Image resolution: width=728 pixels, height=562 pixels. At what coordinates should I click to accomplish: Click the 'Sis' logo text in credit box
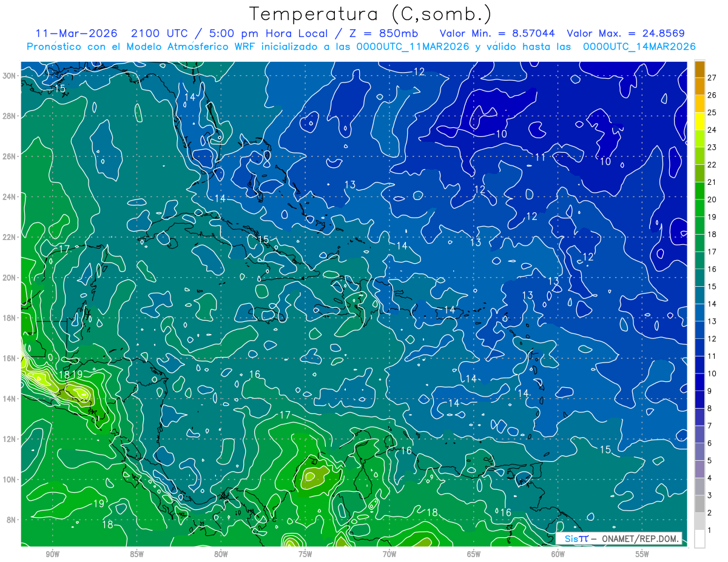click(x=571, y=539)
